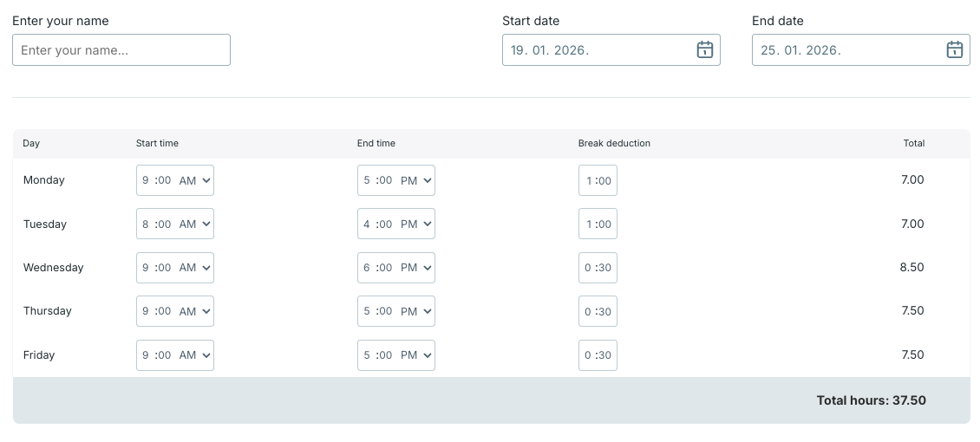Click Wednesday break deduction field 0:30
The height and width of the screenshot is (442, 980).
[598, 268]
